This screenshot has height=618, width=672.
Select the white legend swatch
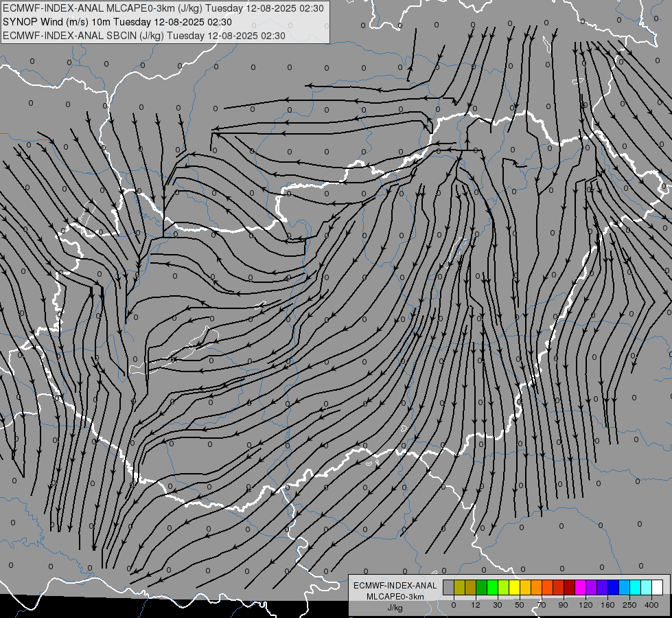click(x=657, y=587)
